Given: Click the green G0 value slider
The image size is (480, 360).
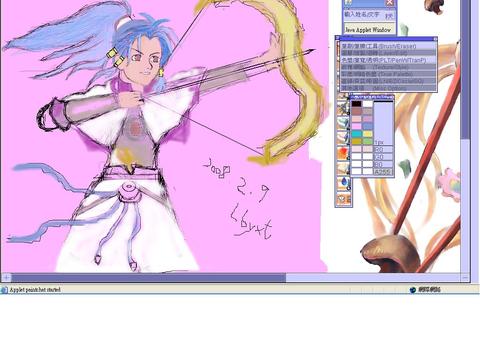Looking at the screenshot, I should (383, 157).
